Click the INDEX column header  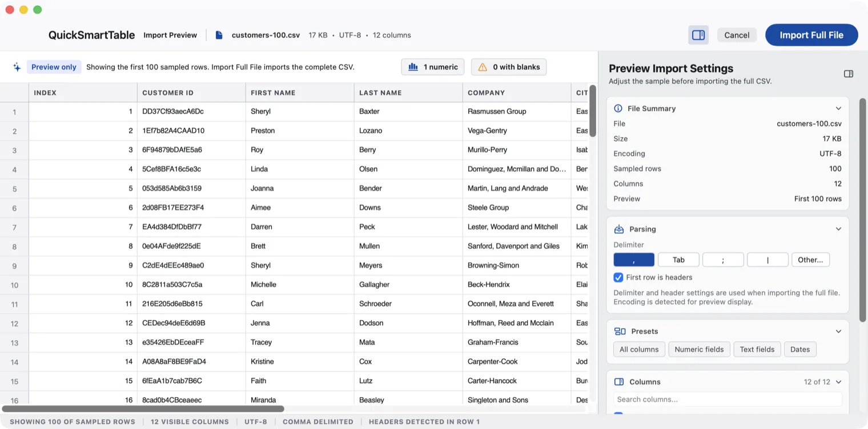click(83, 92)
